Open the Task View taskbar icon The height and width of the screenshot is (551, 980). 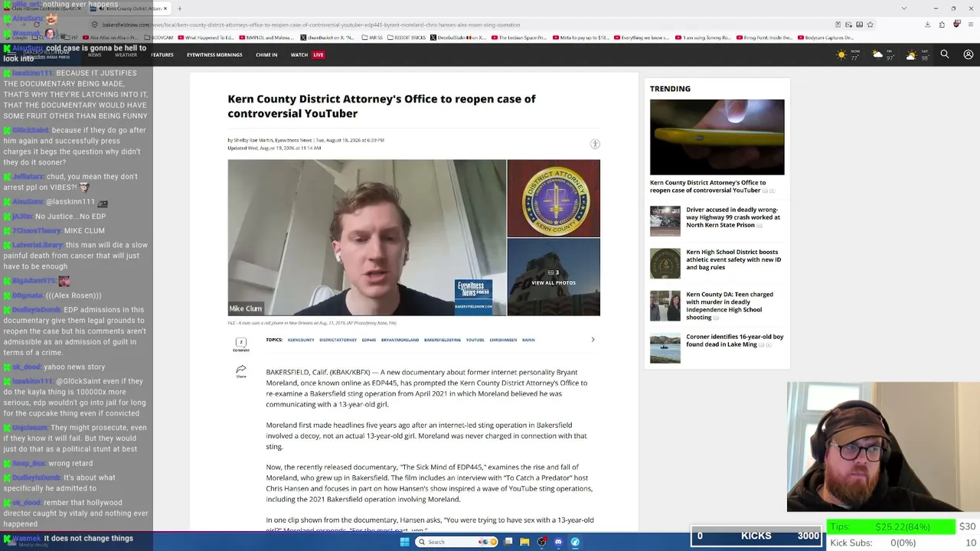click(508, 542)
